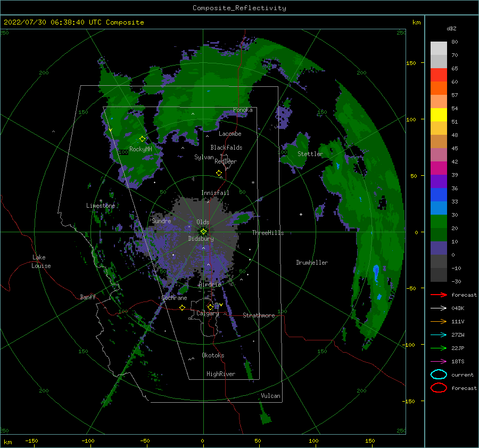The height and width of the screenshot is (448, 479).
Task: Click the yellow diamond marker below RedDeer
Action: click(219, 173)
